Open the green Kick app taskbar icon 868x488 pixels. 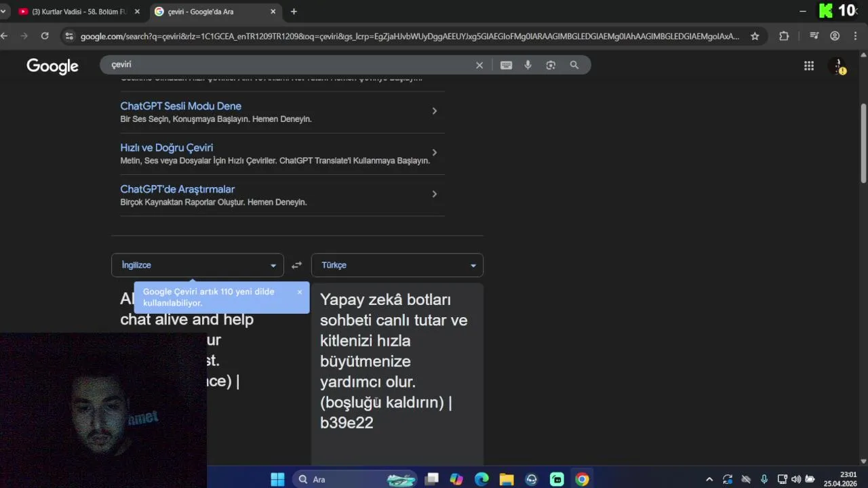click(x=557, y=479)
